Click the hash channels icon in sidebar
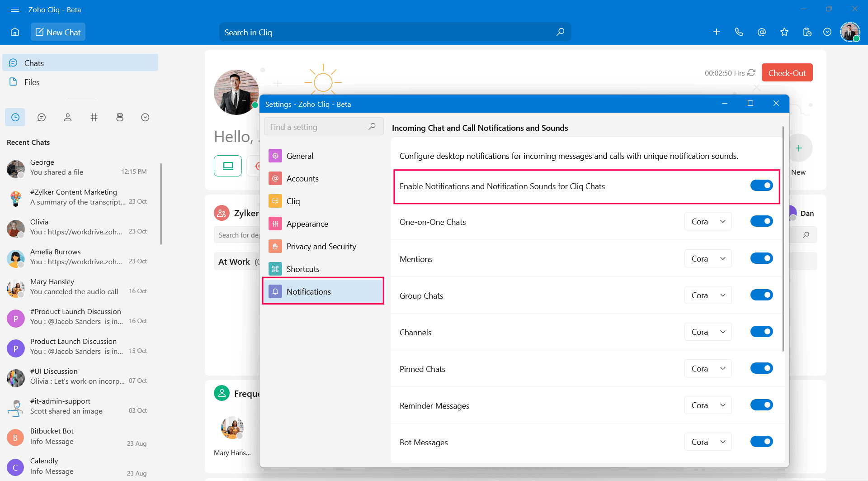This screenshot has height=481, width=868. pyautogui.click(x=94, y=118)
